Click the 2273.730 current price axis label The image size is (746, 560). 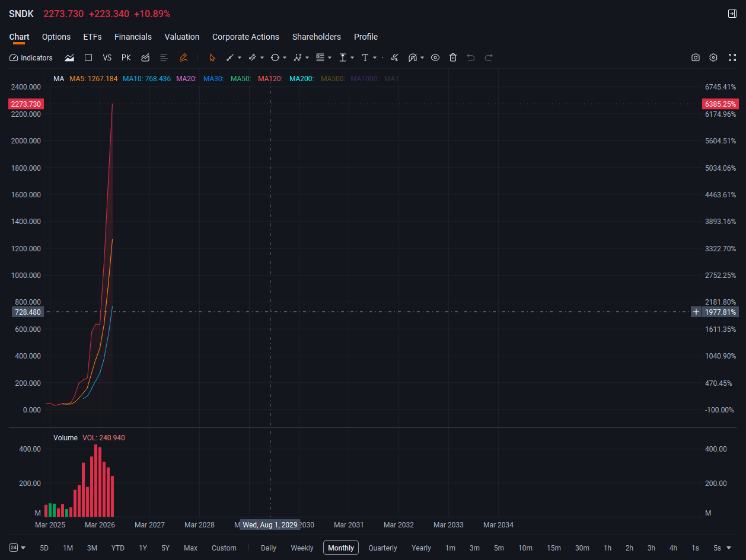[26, 104]
